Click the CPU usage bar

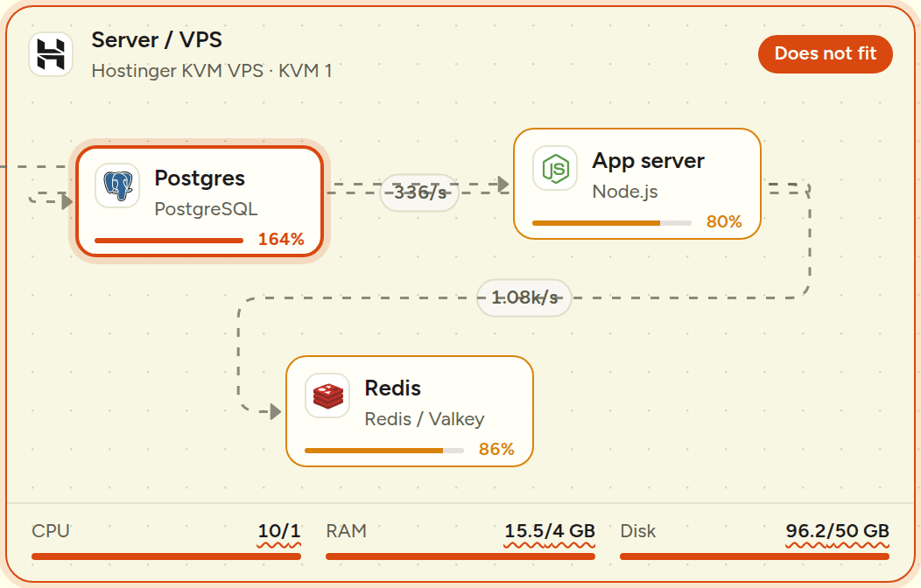(x=166, y=556)
